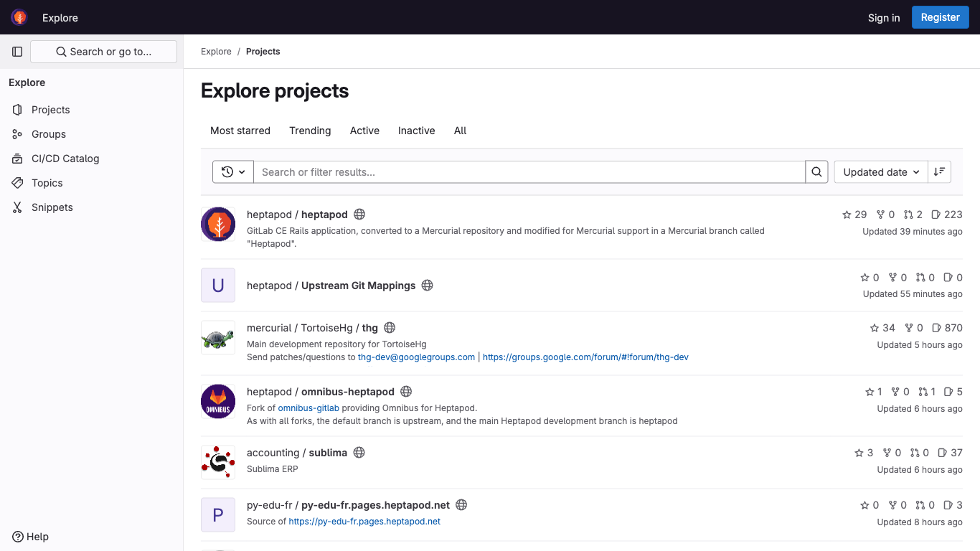980x551 pixels.
Task: Click py-edu-fr issues count 3
Action: (953, 505)
